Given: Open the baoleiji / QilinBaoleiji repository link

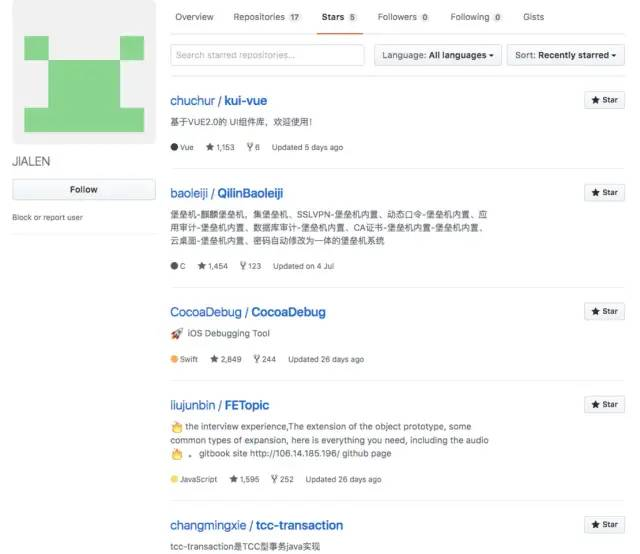Looking at the screenshot, I should [x=227, y=193].
